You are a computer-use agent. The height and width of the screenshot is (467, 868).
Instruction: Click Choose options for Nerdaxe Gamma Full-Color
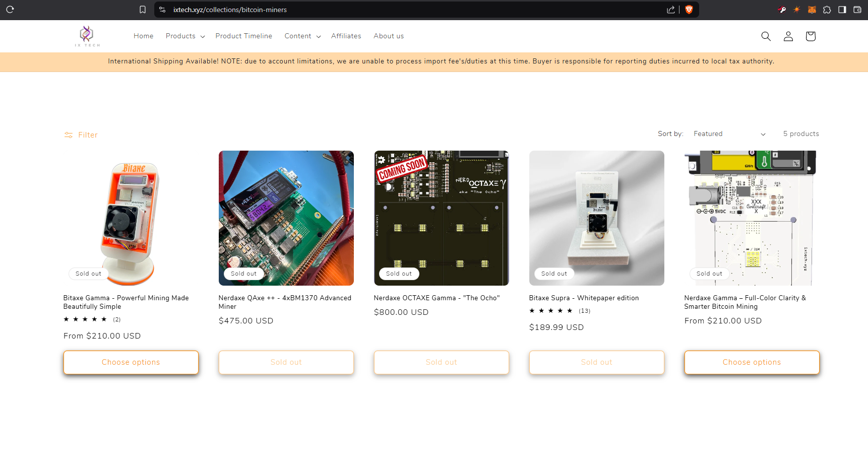pyautogui.click(x=752, y=362)
